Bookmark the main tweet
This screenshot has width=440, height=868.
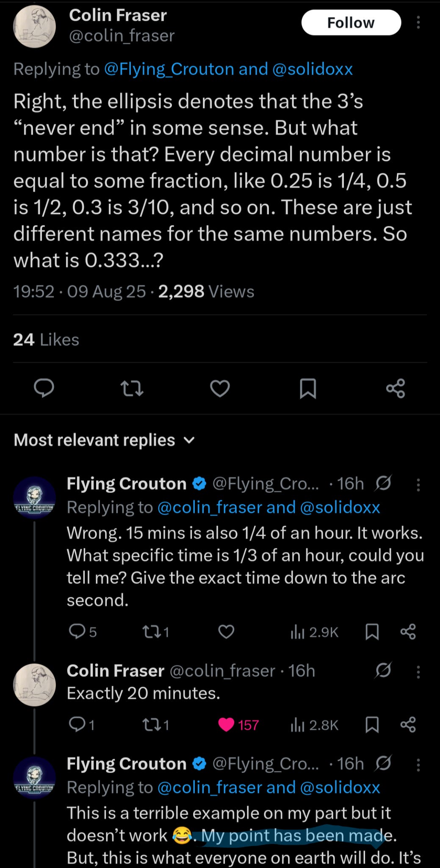[308, 388]
